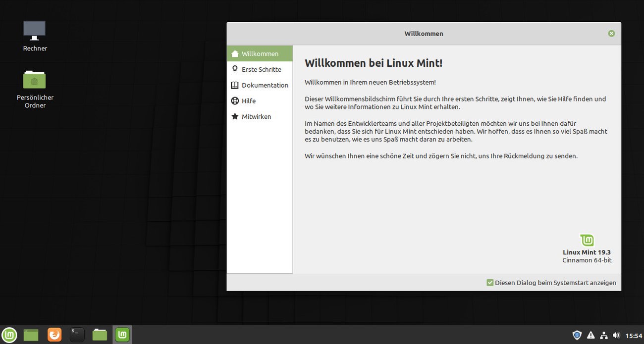This screenshot has width=644, height=344.
Task: Click the warning triangle in the system tray
Action: pos(590,335)
